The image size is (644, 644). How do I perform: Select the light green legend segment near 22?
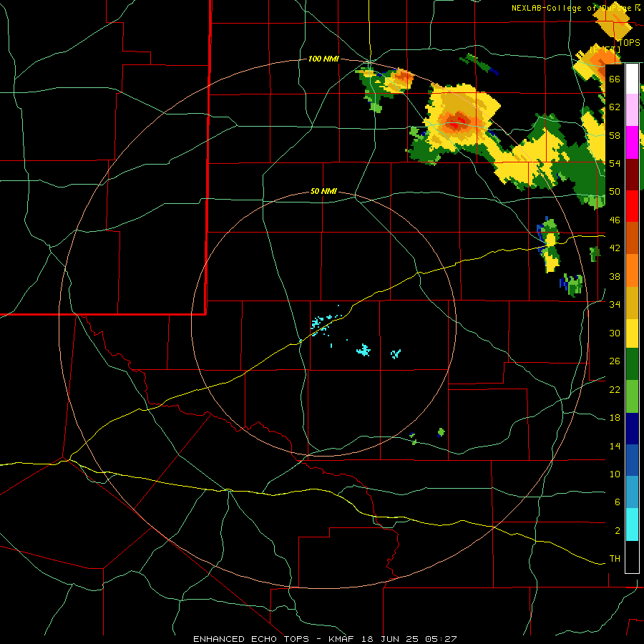click(x=632, y=396)
